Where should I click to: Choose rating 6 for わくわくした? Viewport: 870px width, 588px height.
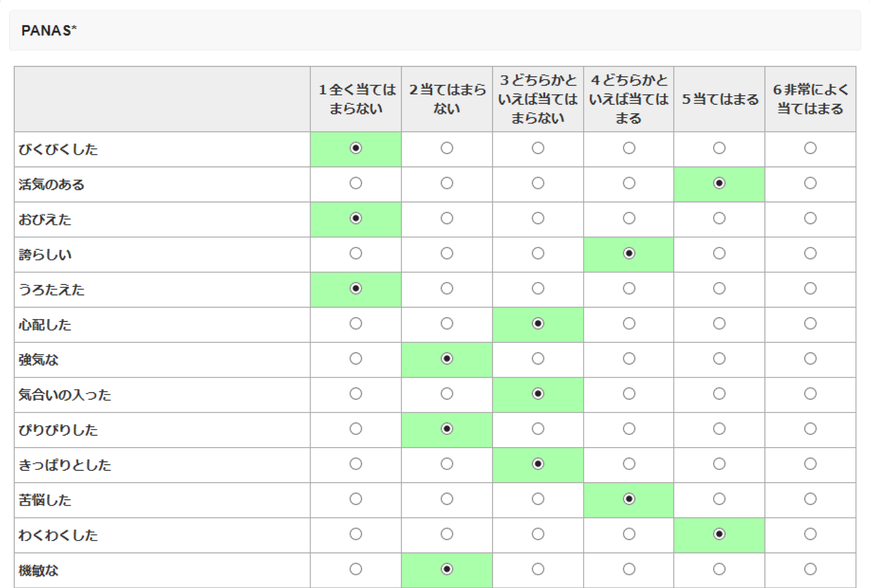tap(810, 534)
